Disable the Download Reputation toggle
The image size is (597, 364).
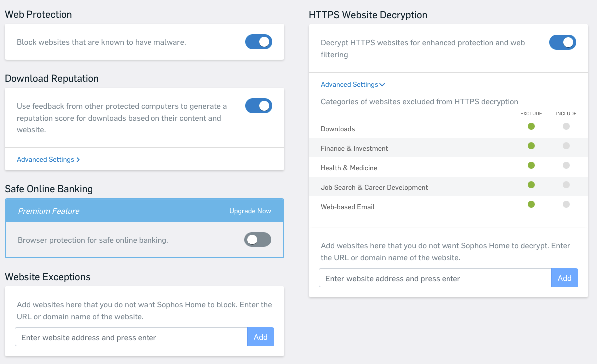(258, 106)
